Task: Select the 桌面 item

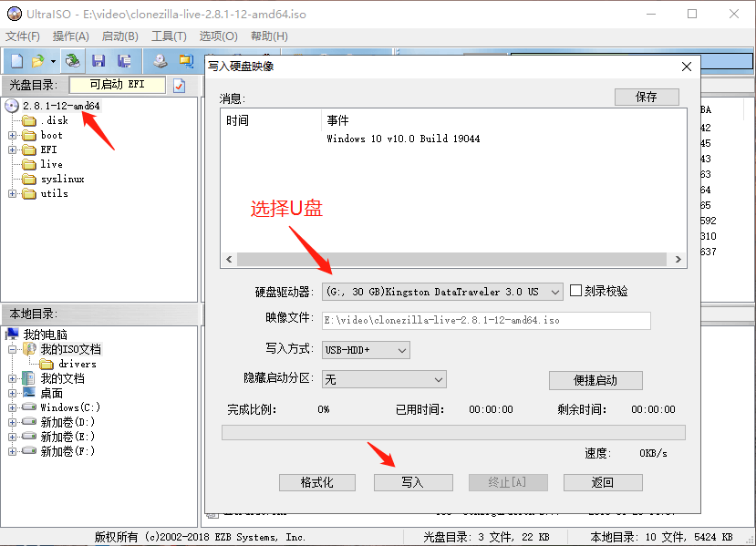Action: (52, 393)
